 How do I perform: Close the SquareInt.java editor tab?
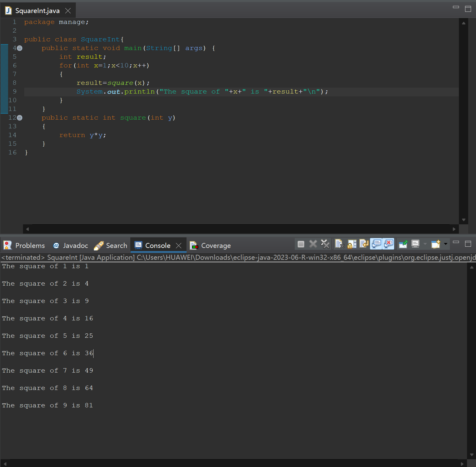pos(68,11)
